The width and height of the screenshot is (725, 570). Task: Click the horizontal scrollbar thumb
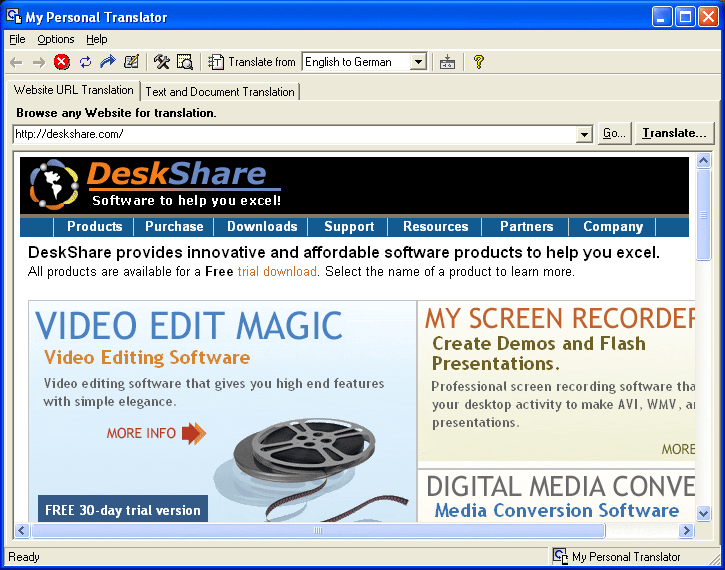click(x=318, y=530)
